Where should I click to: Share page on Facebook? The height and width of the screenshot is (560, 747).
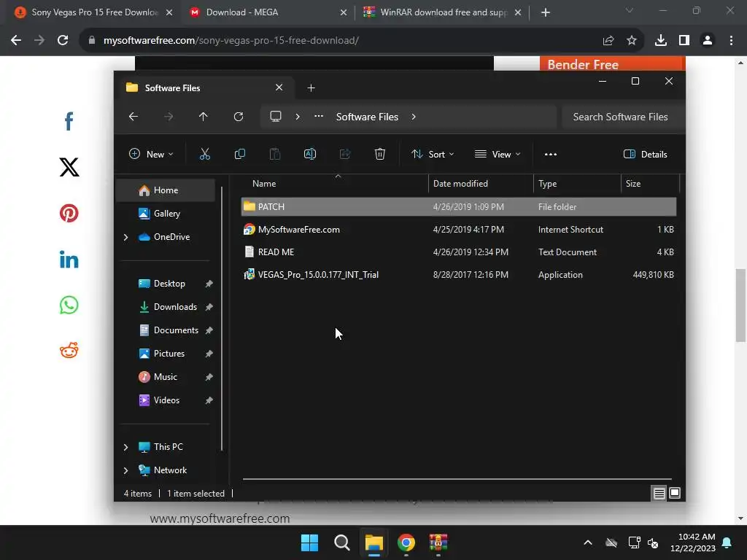coord(69,121)
